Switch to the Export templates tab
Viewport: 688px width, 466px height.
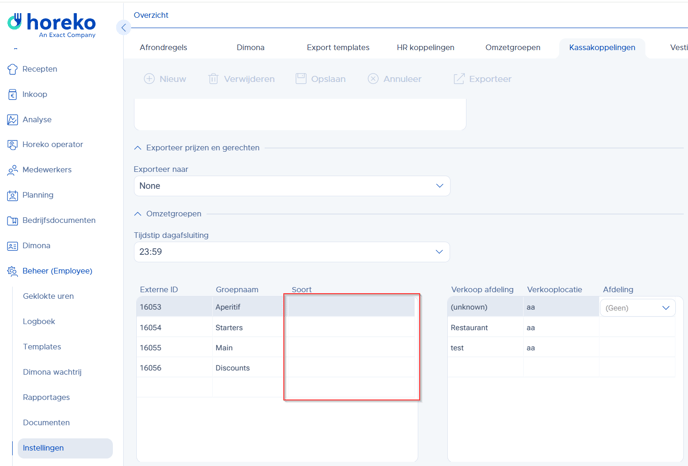(337, 47)
